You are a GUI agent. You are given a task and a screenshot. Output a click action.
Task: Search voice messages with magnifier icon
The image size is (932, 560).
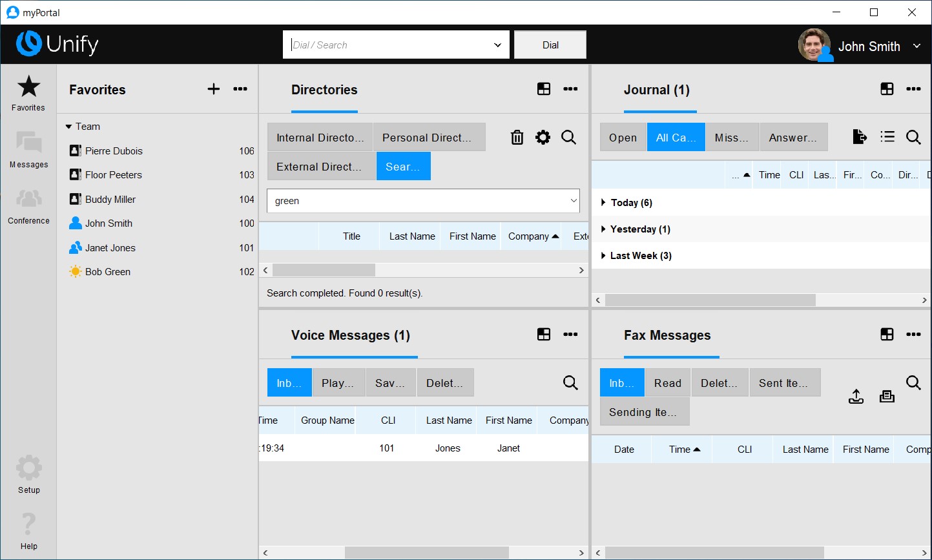[x=570, y=382]
